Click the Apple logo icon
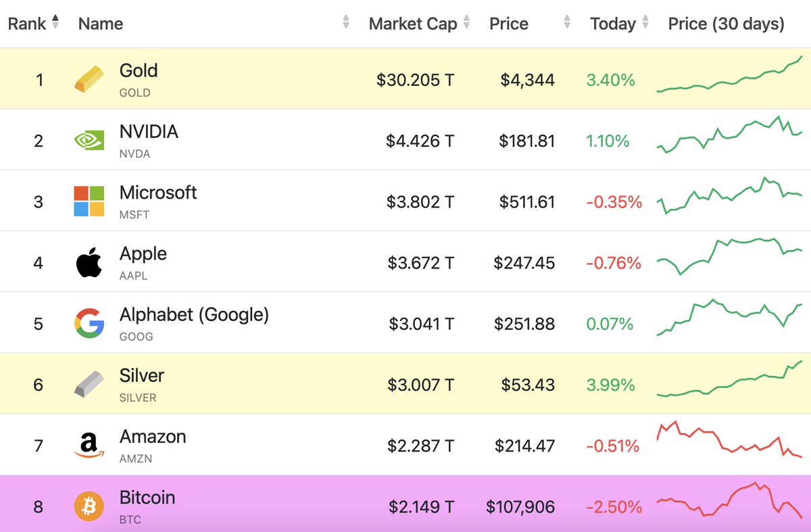The image size is (811, 532). tap(89, 262)
